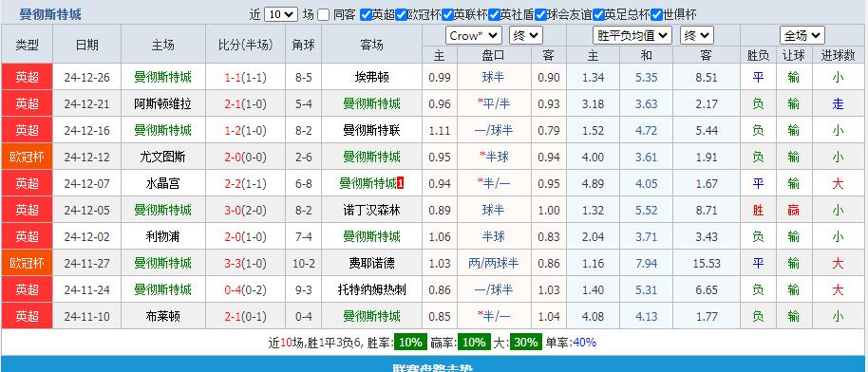Click the 类型 column header

(28, 45)
